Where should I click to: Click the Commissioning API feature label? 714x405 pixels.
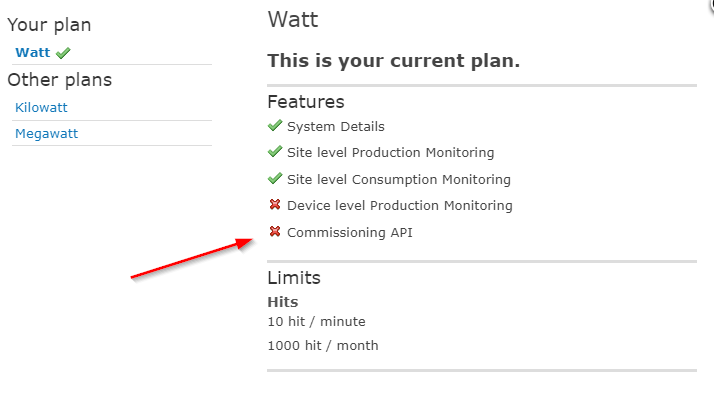tap(349, 233)
